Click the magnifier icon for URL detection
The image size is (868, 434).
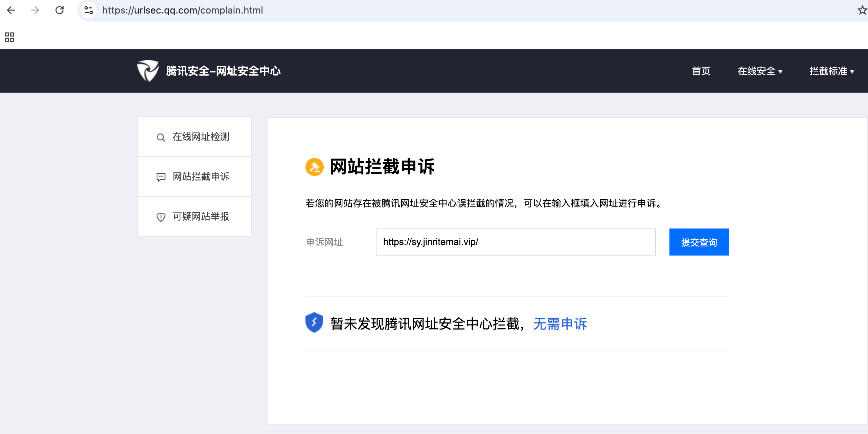tap(161, 137)
